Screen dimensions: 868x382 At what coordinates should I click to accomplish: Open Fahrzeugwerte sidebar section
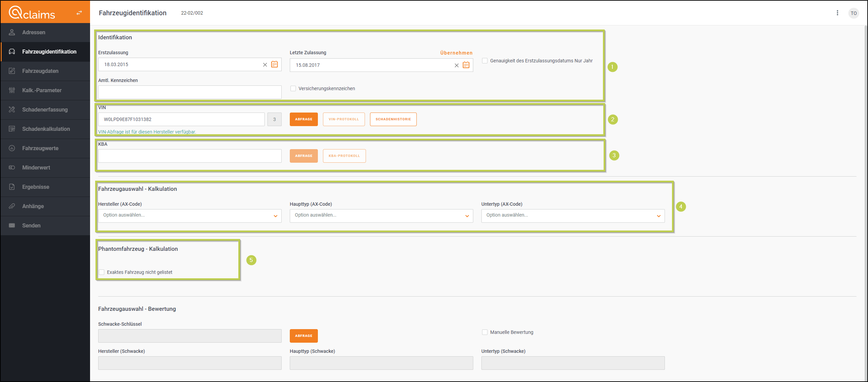(40, 148)
